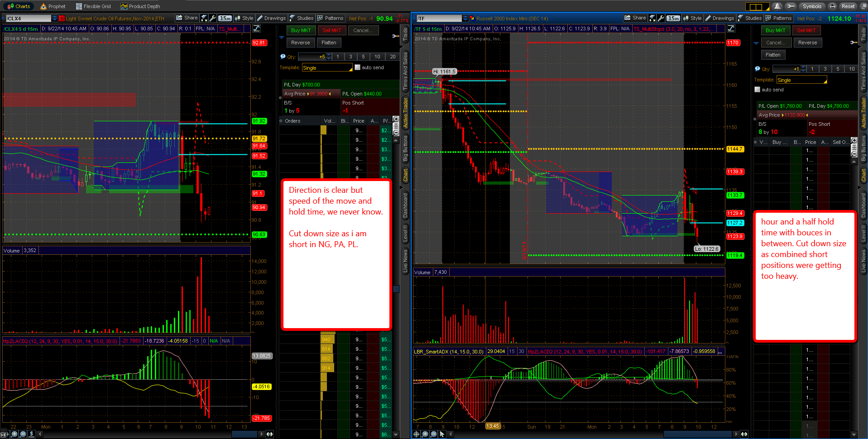Viewport: 868px width, 439px height.
Task: Open Style menu on /TF chart
Action: point(692,18)
